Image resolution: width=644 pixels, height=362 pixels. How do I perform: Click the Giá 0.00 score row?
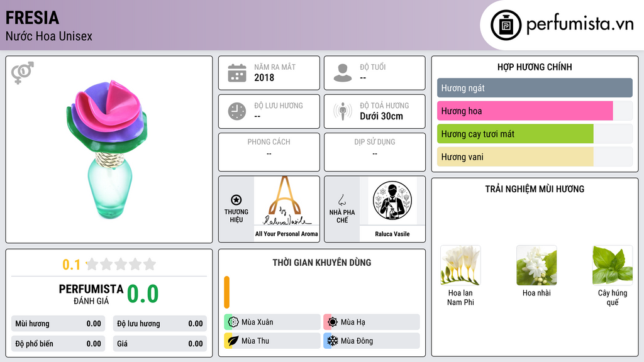(160, 344)
